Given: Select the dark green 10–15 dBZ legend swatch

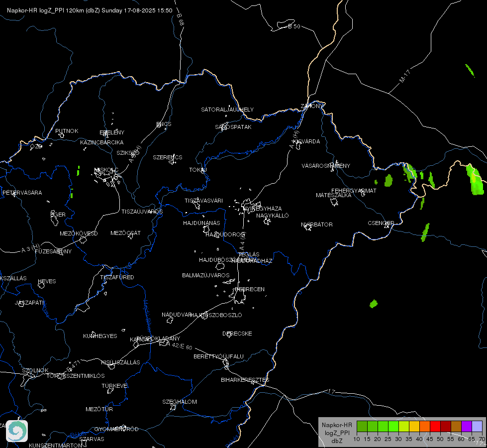Looking at the screenshot, I should (x=362, y=426).
